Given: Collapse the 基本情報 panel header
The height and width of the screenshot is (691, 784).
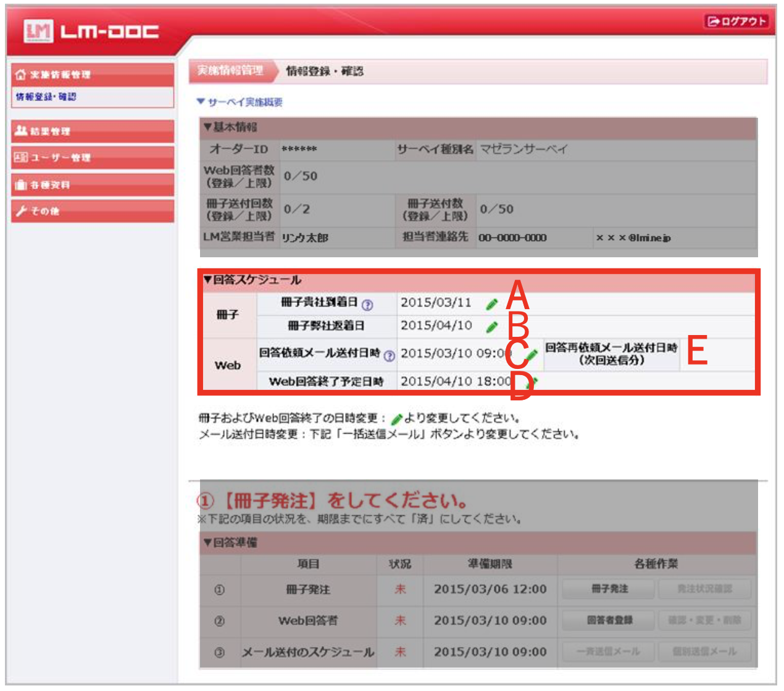Looking at the screenshot, I should (x=230, y=127).
